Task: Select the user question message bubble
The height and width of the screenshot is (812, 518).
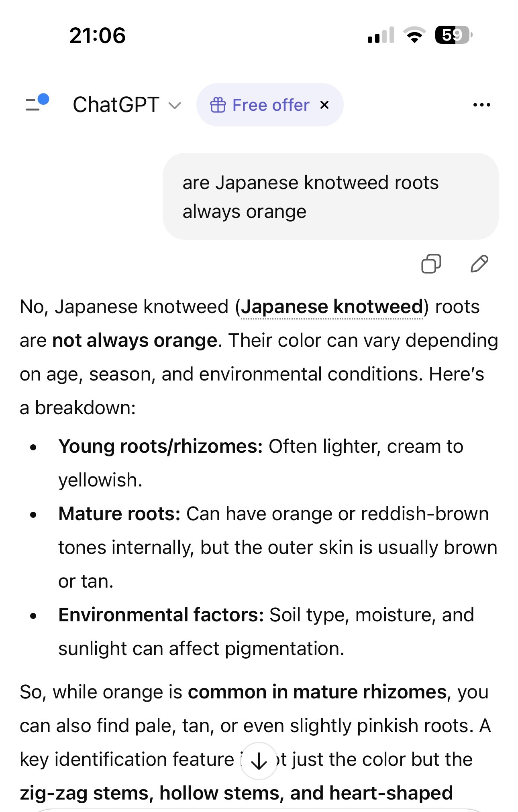Action: pyautogui.click(x=330, y=197)
